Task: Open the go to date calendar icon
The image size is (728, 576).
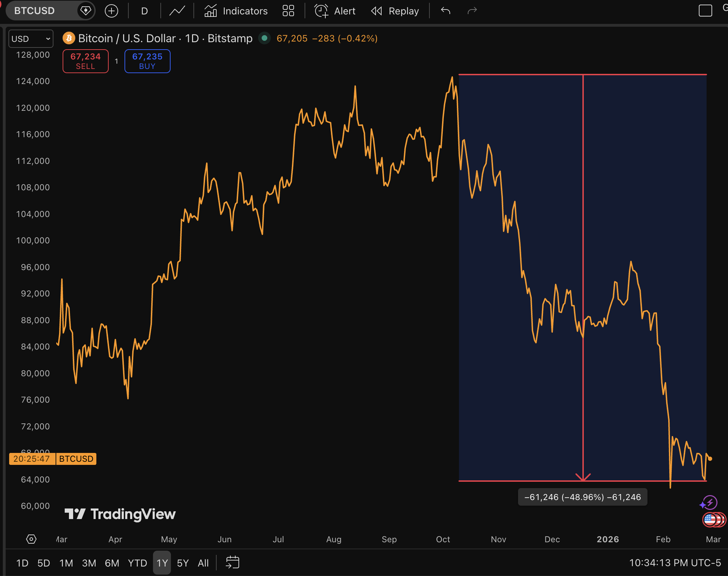Action: (232, 562)
